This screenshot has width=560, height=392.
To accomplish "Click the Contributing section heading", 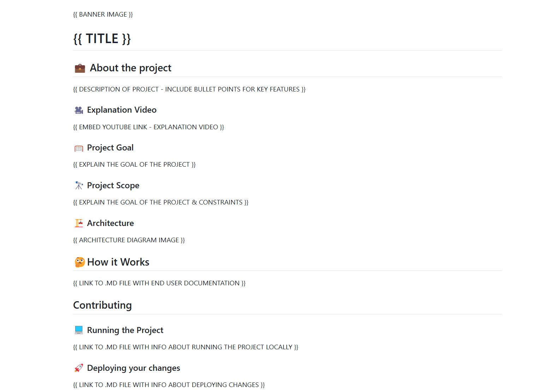I will [102, 305].
